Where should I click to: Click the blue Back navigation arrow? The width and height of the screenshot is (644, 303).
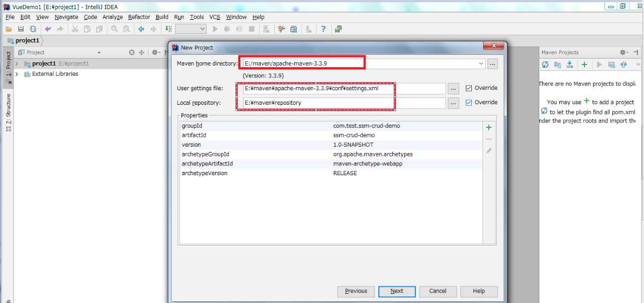click(141, 29)
